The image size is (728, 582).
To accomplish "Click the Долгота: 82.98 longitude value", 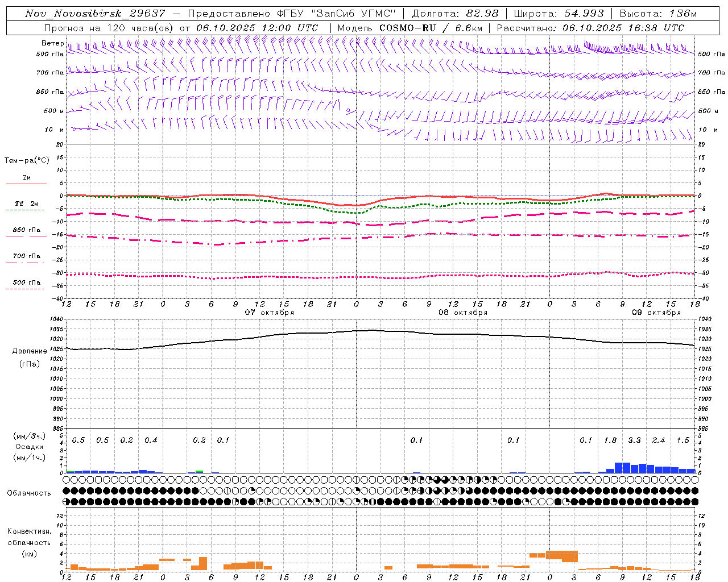I will pyautogui.click(x=455, y=14).
